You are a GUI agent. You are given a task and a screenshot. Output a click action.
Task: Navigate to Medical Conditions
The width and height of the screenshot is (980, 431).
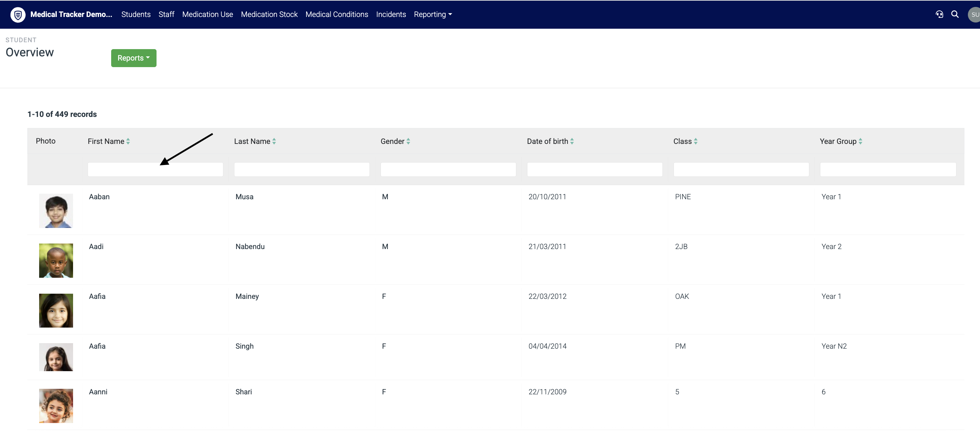(x=337, y=15)
